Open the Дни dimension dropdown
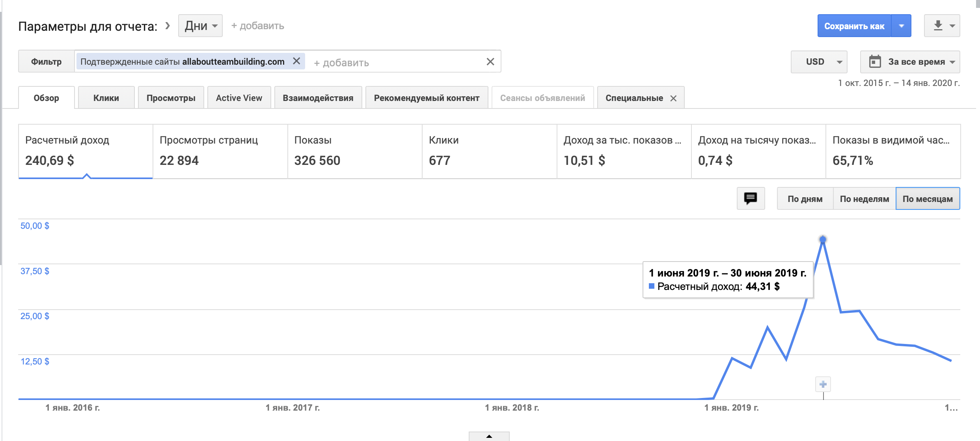This screenshot has height=441, width=980. click(200, 26)
